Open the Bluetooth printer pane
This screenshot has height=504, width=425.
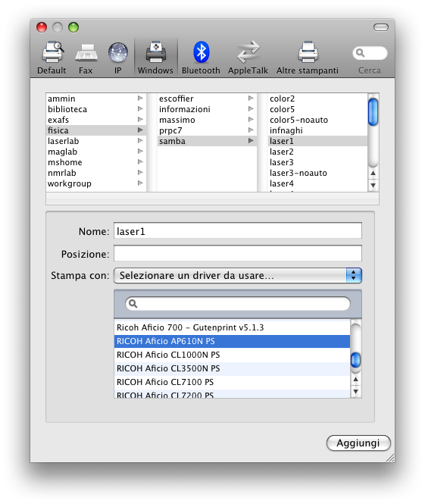pos(201,52)
